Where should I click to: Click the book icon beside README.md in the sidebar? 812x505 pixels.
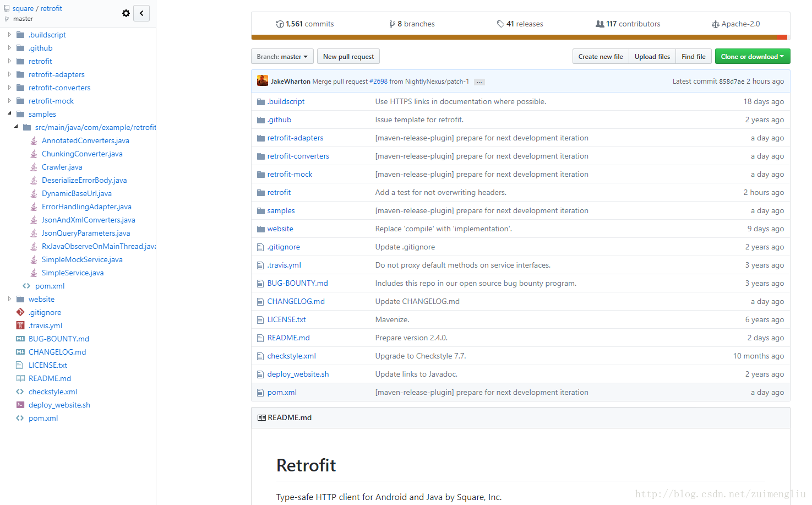pos(20,378)
